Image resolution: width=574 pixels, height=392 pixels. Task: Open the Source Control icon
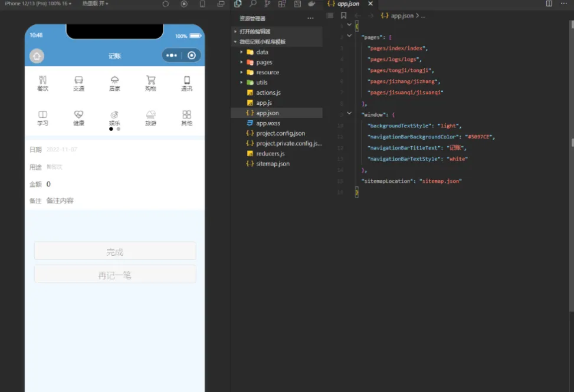(x=267, y=4)
